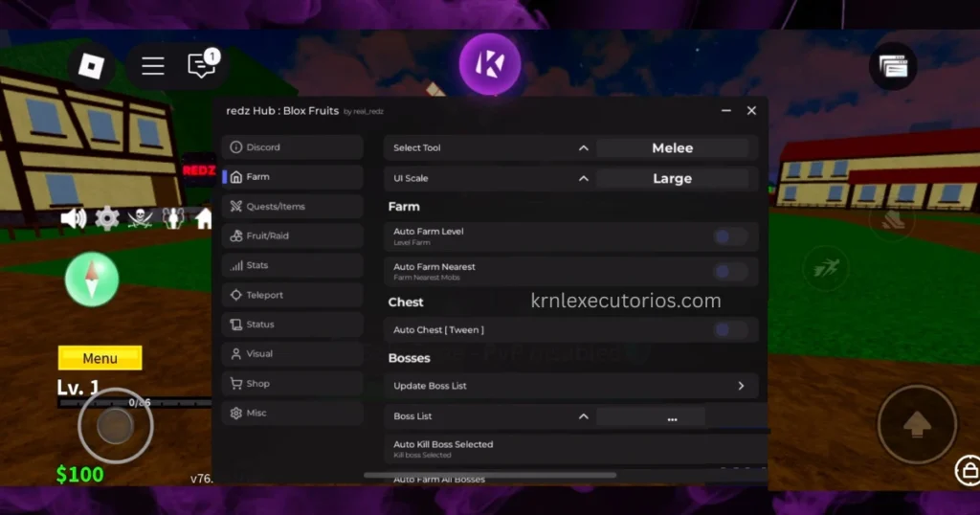Tap the dash running figure button

[x=826, y=269]
